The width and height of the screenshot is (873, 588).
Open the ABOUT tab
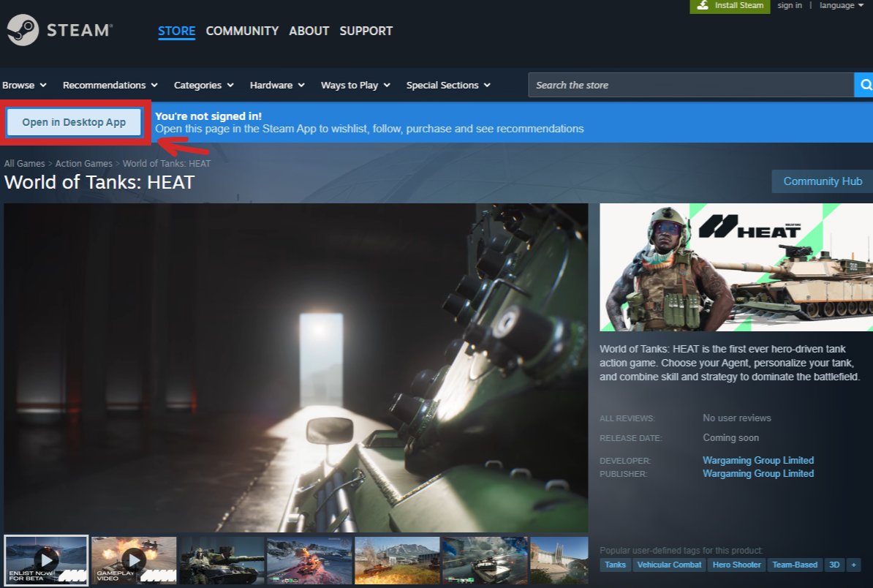(309, 31)
